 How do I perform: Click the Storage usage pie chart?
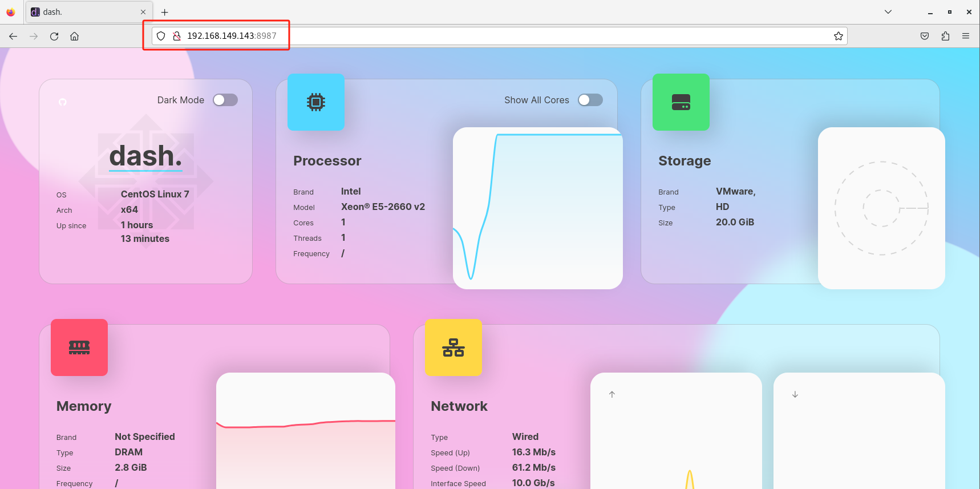pyautogui.click(x=881, y=208)
